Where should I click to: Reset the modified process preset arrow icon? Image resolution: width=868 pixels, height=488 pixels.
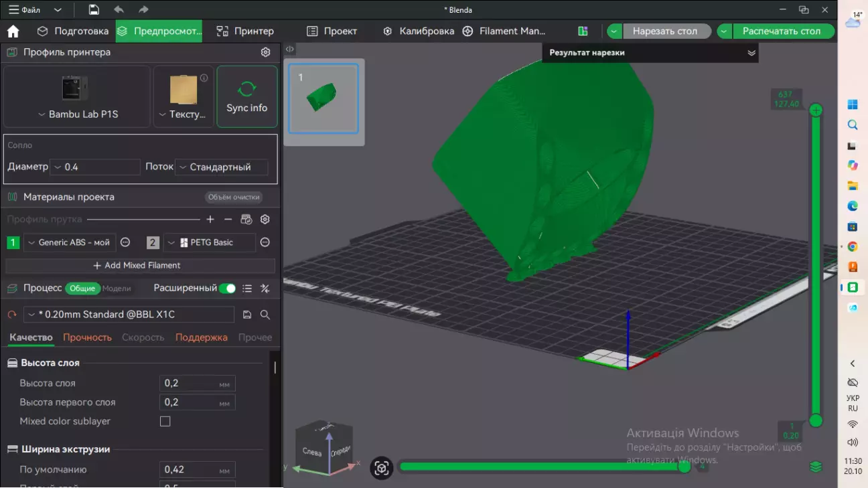(x=12, y=315)
